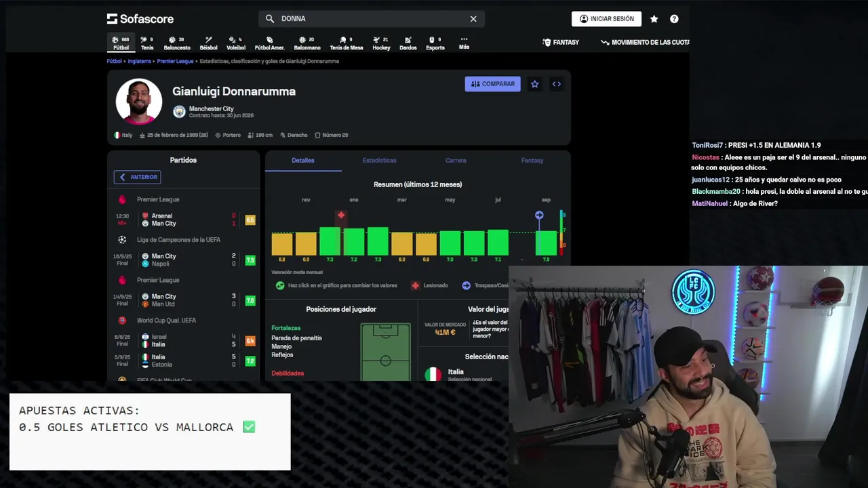Open MOVIMIENTO DE LAS CUOTAS section
The width and height of the screenshot is (868, 488).
click(x=645, y=42)
